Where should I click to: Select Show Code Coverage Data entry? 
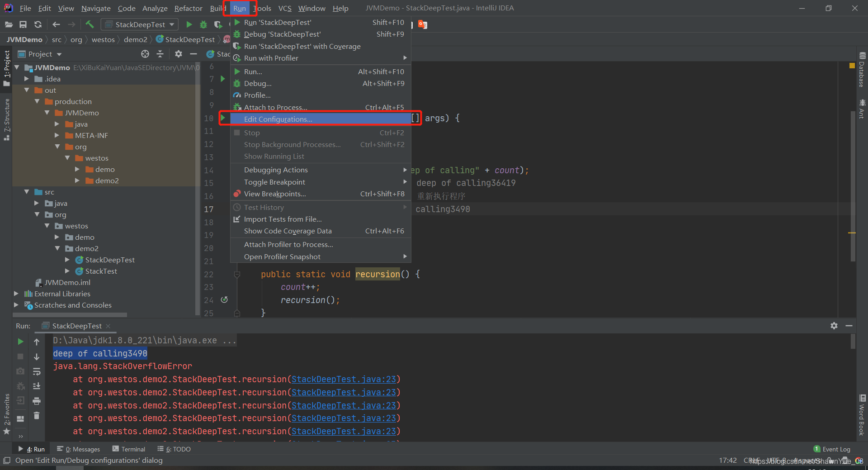(321, 231)
